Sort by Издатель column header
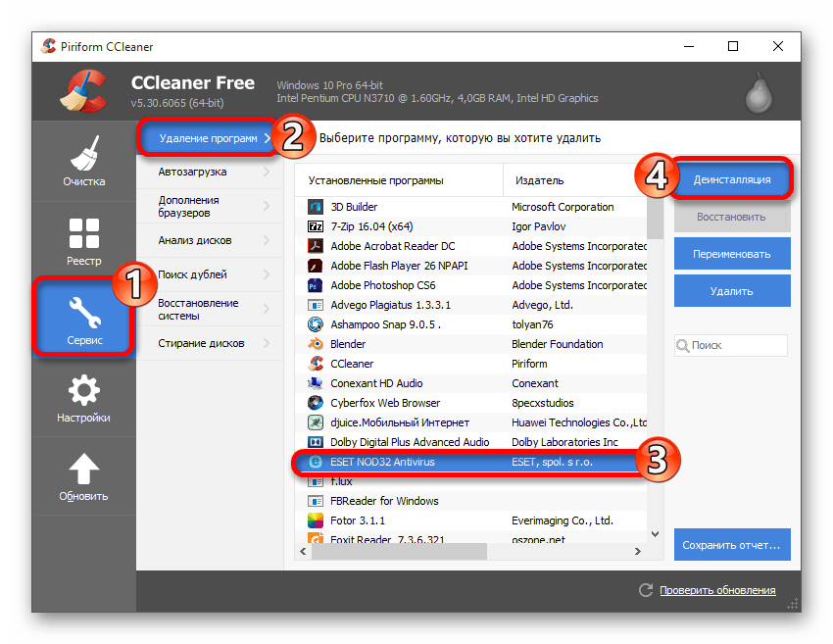This screenshot has height=644, width=833. click(575, 180)
